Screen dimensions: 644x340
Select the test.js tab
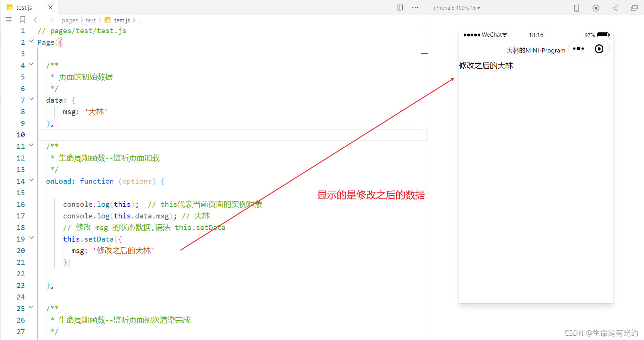[25, 7]
